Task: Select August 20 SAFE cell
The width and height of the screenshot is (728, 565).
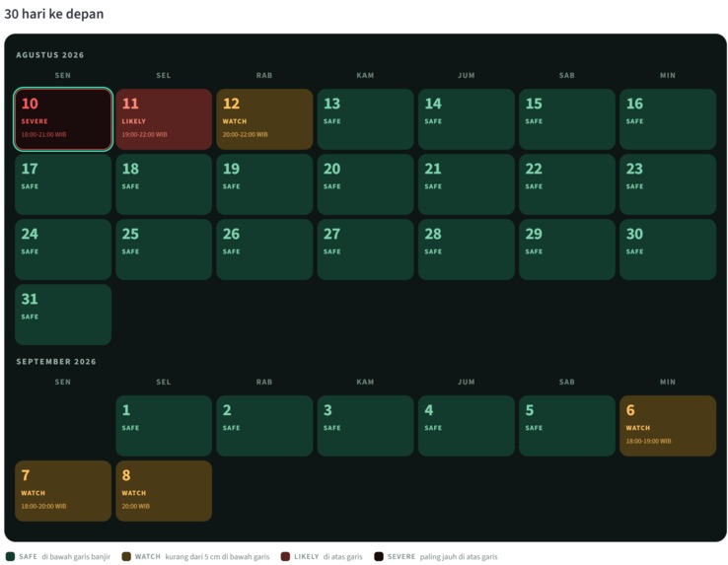Action: 365,184
